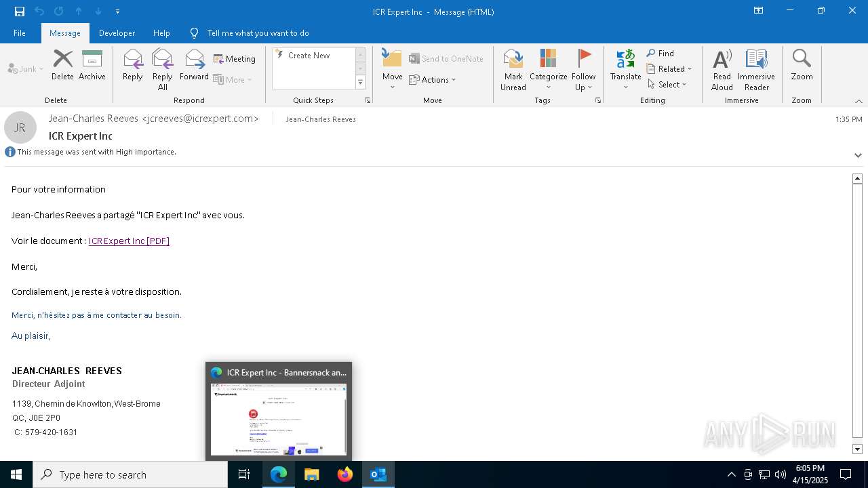This screenshot has height=488, width=868.
Task: Click the Undo arrow in quick access toolbar
Action: [39, 12]
